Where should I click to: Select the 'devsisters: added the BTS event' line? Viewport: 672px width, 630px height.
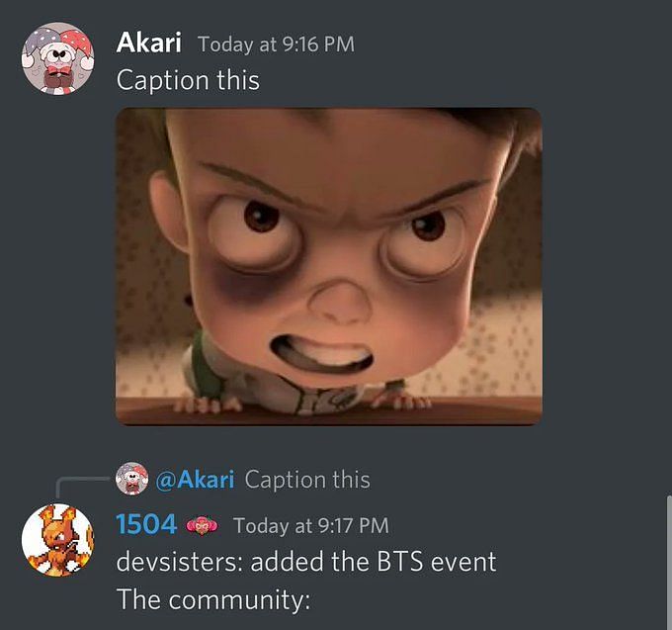click(x=306, y=562)
